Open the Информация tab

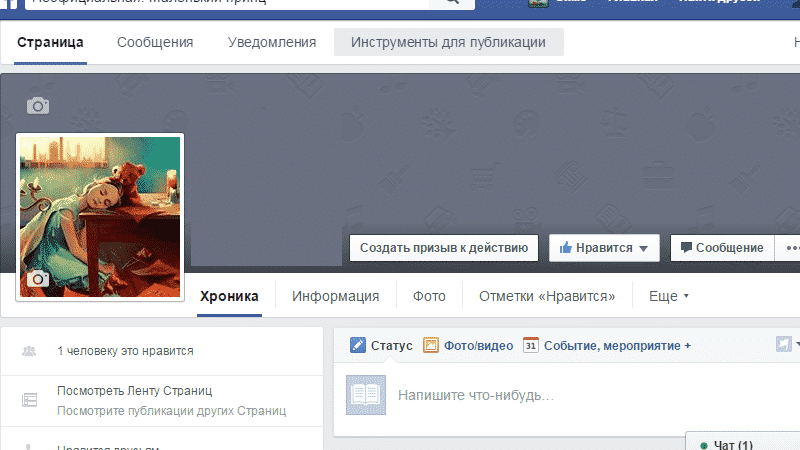[335, 296]
